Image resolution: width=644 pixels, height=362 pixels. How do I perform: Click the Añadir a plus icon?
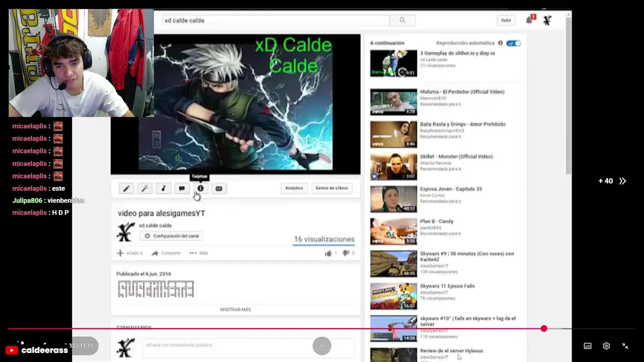click(x=120, y=253)
